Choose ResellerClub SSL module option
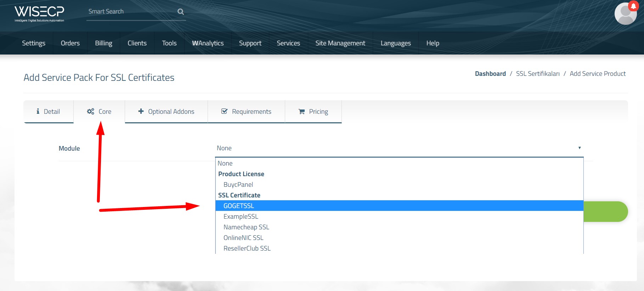This screenshot has width=644, height=291. pyautogui.click(x=399, y=248)
